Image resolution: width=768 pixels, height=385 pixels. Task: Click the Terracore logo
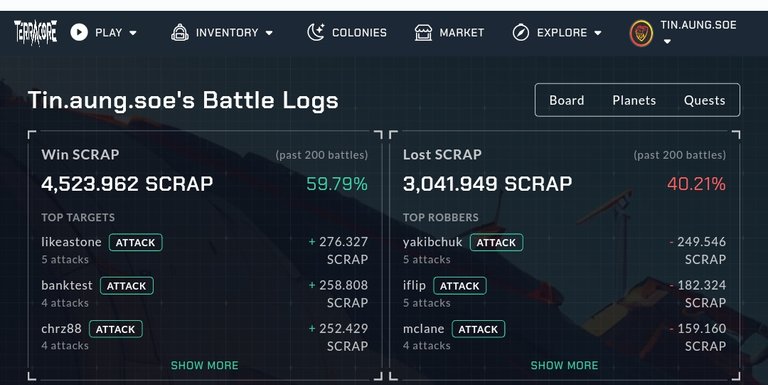pos(35,33)
